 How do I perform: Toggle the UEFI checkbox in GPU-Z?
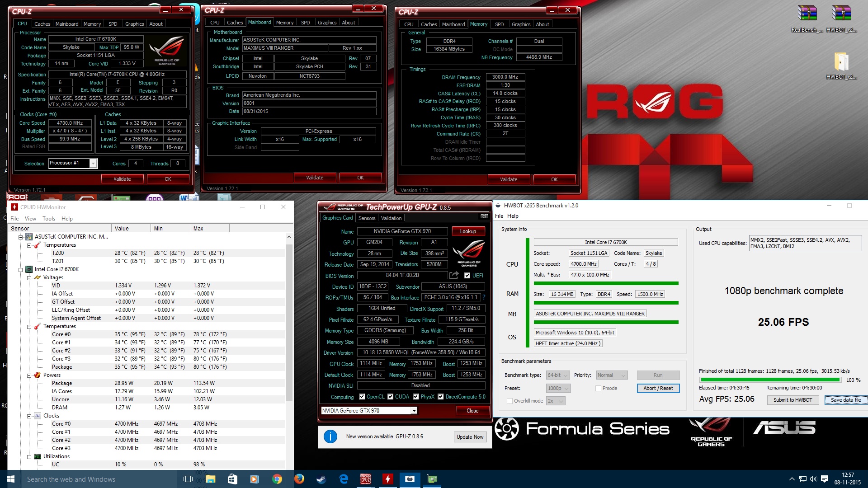click(x=467, y=275)
